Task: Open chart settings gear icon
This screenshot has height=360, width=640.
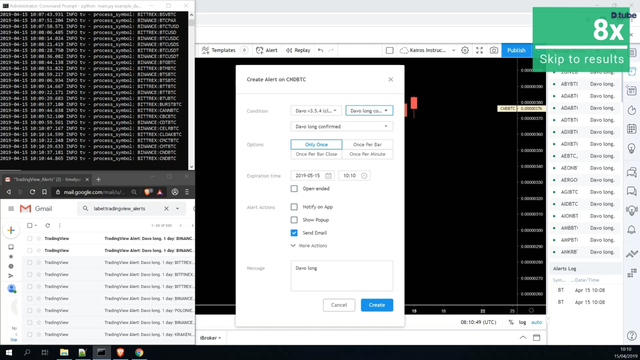Action: click(465, 50)
